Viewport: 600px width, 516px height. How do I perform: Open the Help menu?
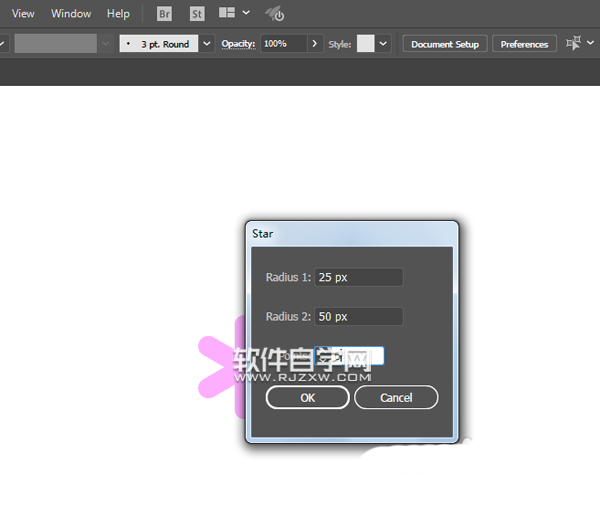(118, 14)
